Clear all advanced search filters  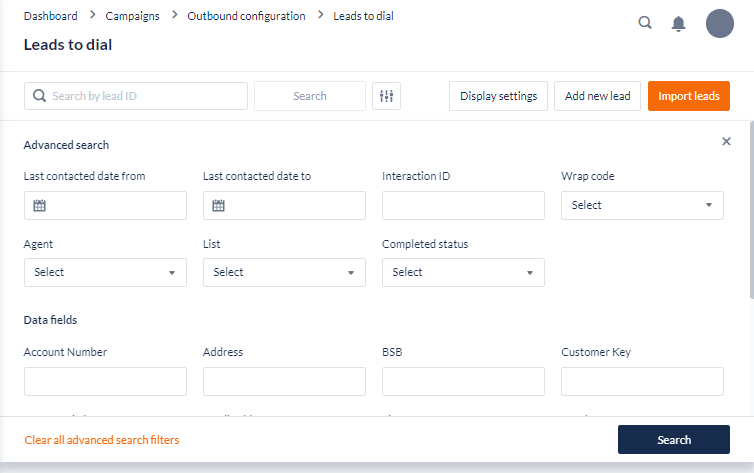(101, 440)
